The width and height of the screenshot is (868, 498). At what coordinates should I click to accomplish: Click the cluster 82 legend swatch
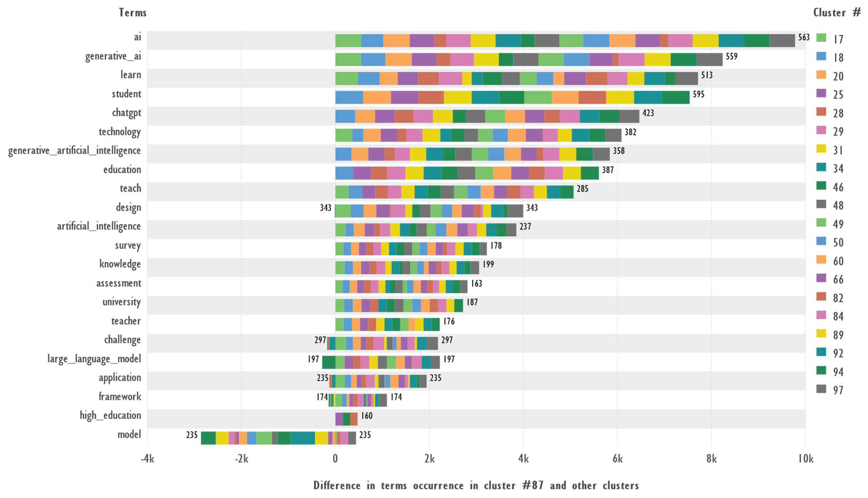821,296
